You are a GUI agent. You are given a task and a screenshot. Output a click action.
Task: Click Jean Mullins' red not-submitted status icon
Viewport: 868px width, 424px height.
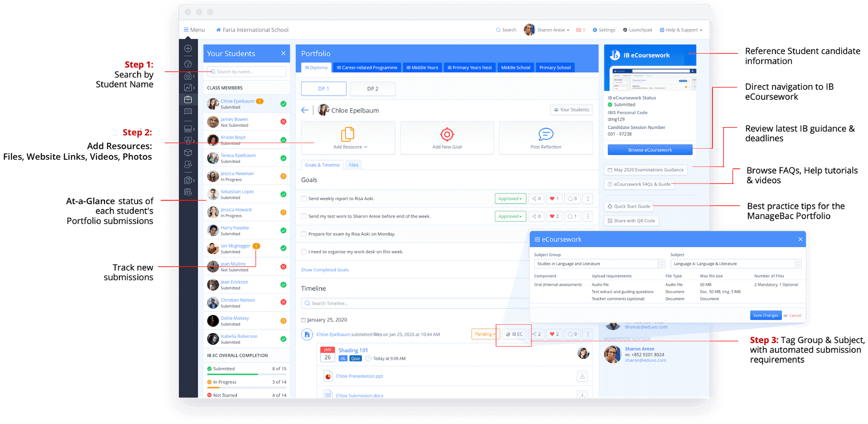pyautogui.click(x=283, y=266)
